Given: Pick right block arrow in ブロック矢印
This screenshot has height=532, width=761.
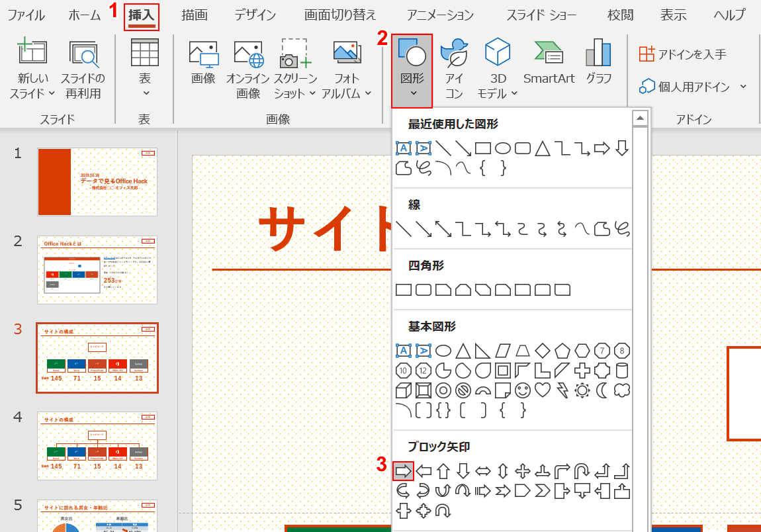Looking at the screenshot, I should [403, 471].
